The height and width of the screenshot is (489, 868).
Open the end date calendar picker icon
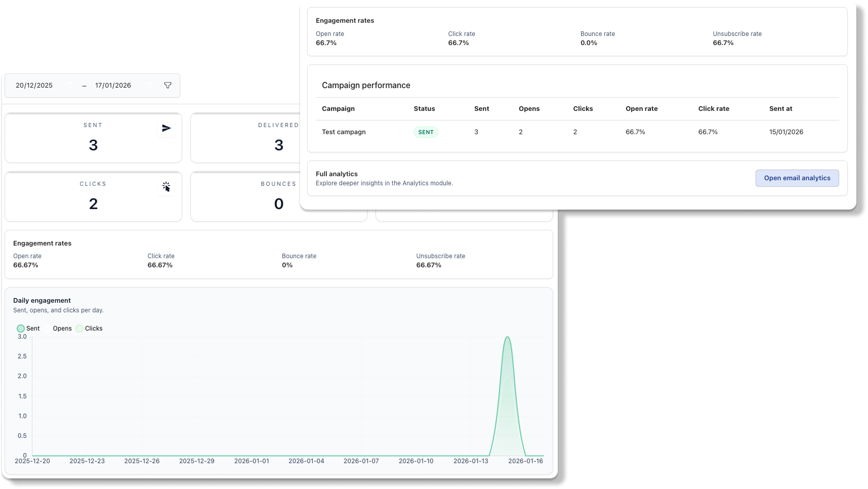click(x=148, y=85)
